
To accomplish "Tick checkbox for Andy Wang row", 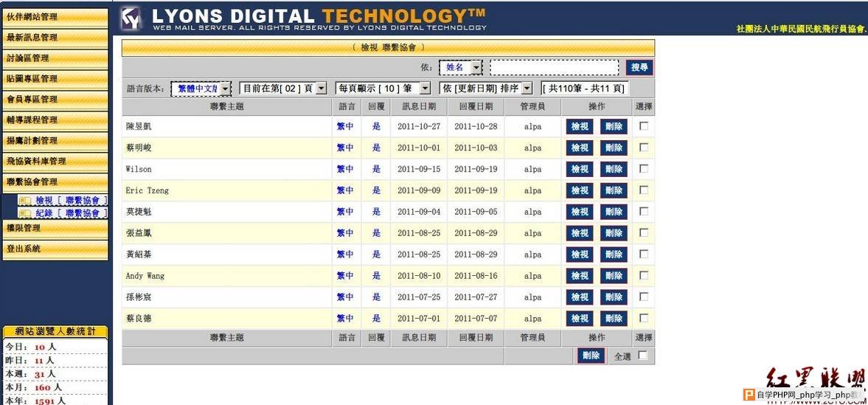I will point(643,275).
